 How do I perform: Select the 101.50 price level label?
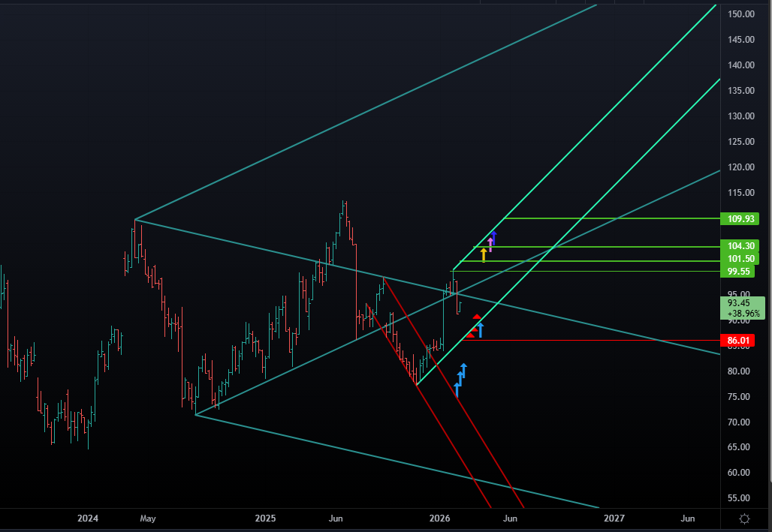coord(740,259)
